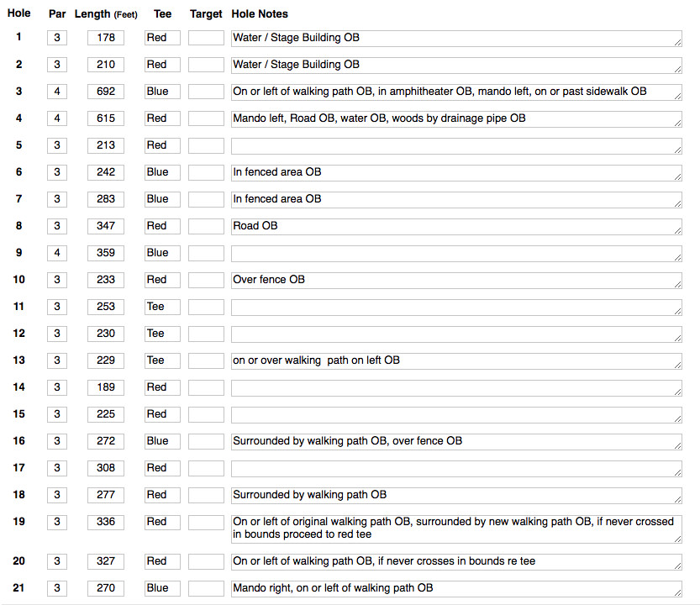Click resize handle of hole 19 notes box
700x605 pixels.
(677, 539)
